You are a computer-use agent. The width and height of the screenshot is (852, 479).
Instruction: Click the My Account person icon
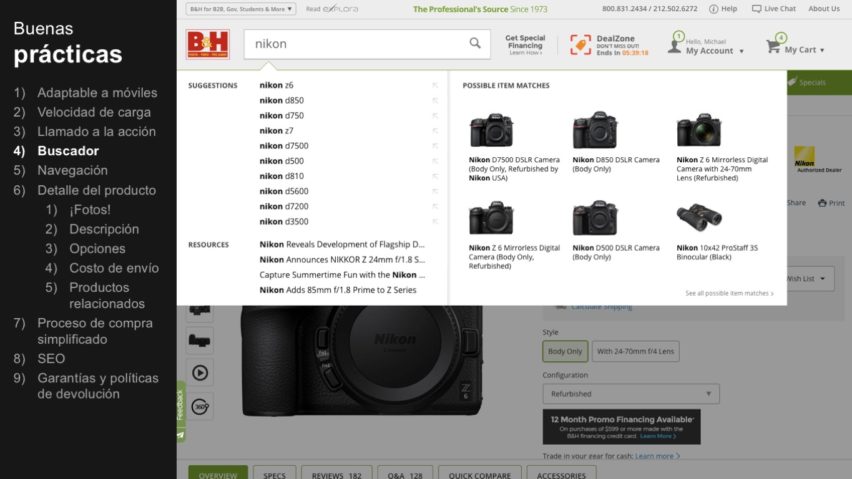pos(676,46)
